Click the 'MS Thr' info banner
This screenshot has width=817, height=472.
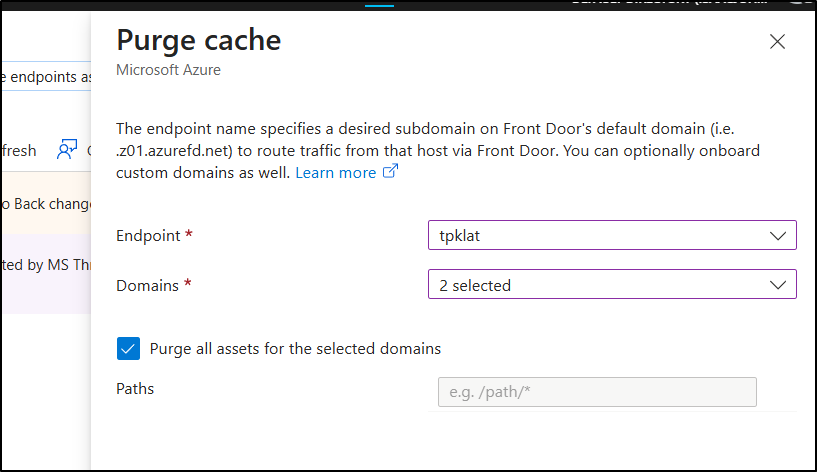tap(47, 266)
